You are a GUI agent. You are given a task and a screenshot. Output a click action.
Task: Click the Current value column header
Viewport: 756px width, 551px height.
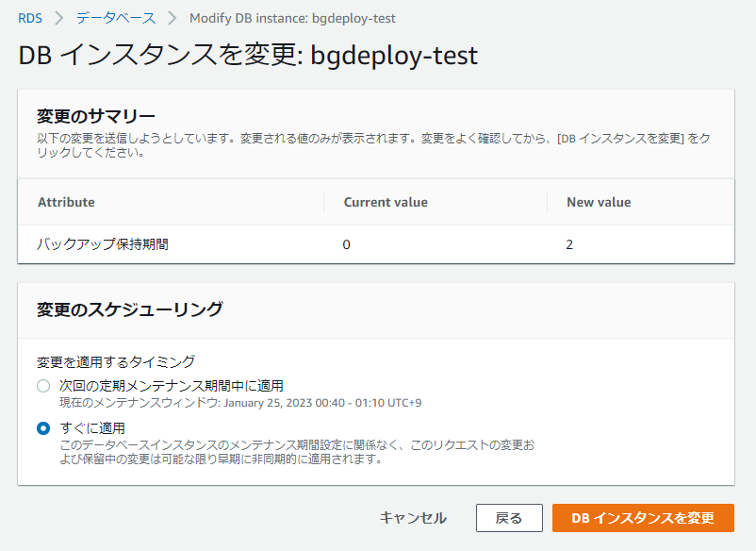click(386, 202)
